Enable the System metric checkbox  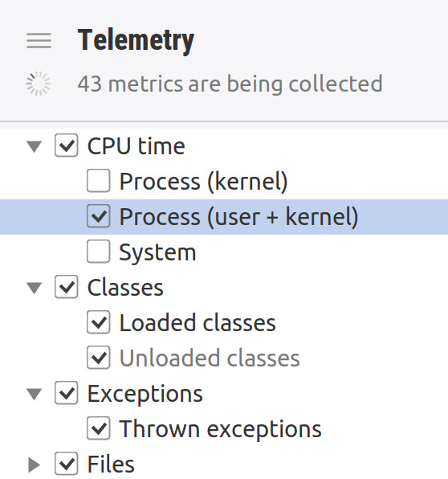[98, 252]
